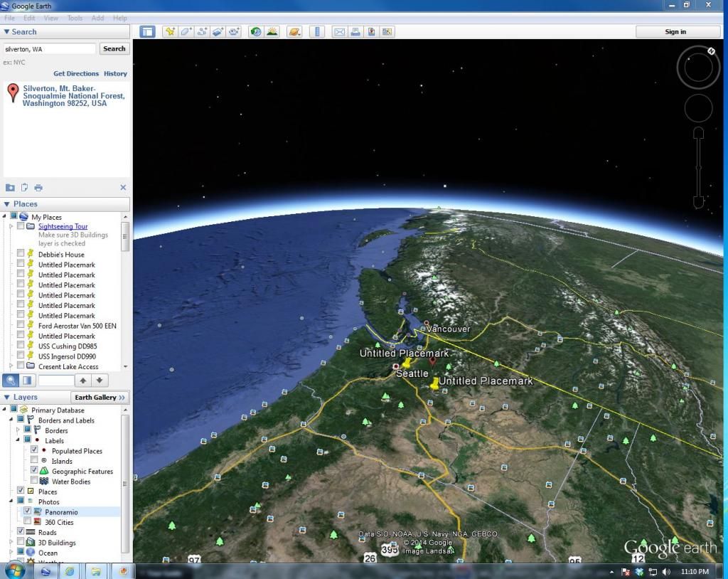This screenshot has height=579, width=728.
Task: Enable Water Bodies layer
Action: tap(34, 481)
